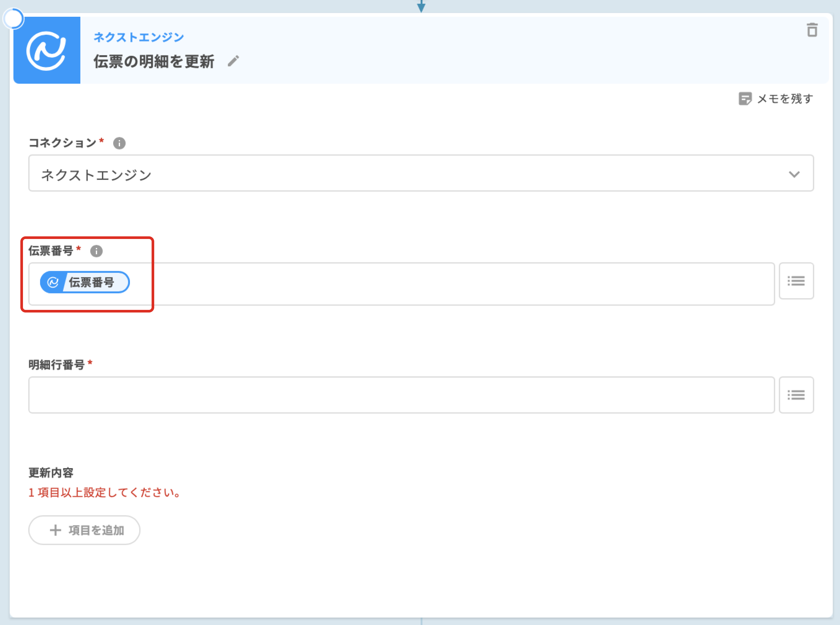This screenshot has height=625, width=840.
Task: Click the step title 伝票の明細を更新
Action: 154,61
